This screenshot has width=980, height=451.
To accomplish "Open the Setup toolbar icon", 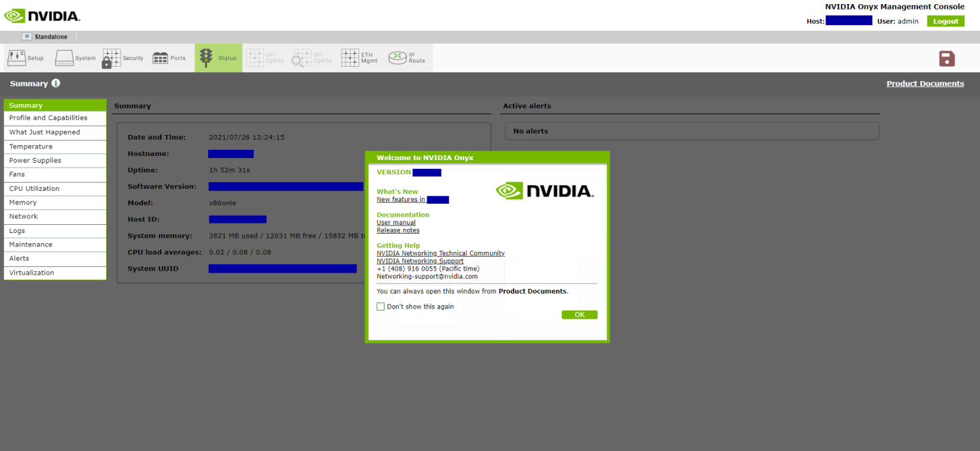I will click(17, 58).
